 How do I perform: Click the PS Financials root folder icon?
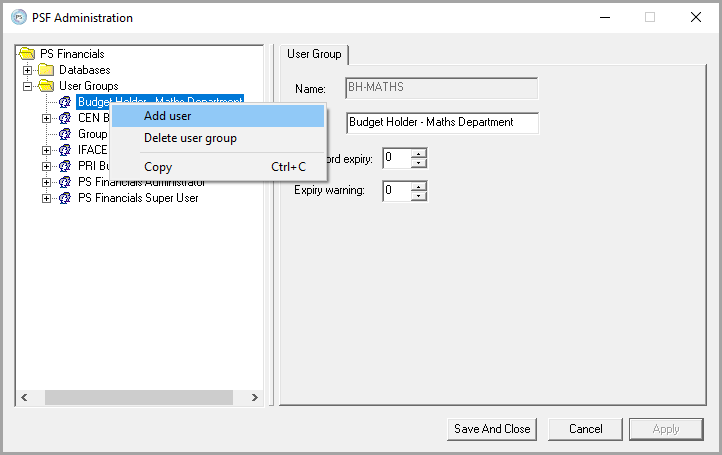(x=28, y=54)
